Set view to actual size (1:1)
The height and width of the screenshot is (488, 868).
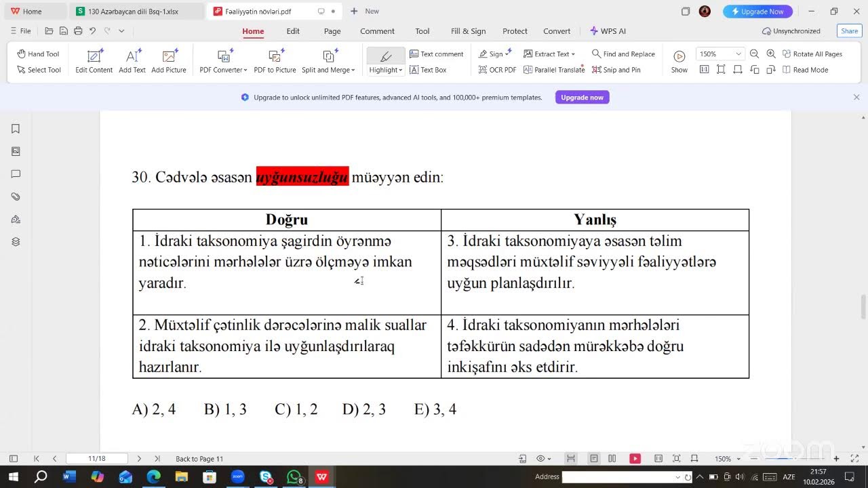click(704, 70)
